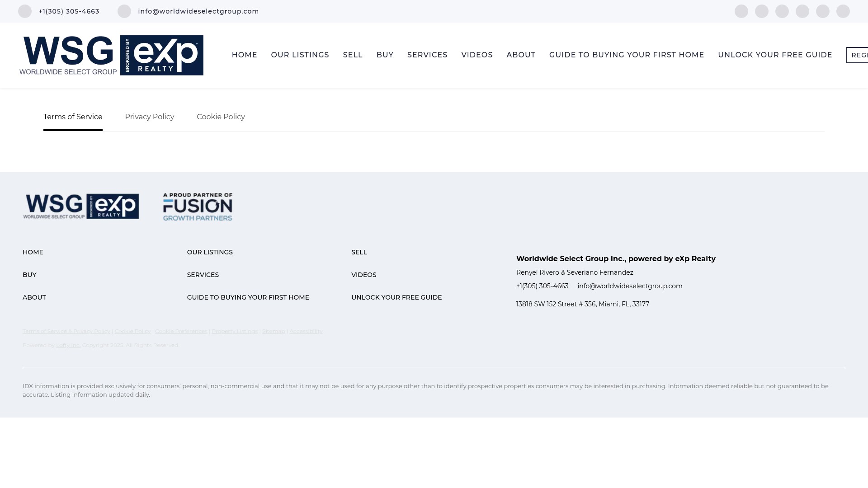The image size is (868, 488).
Task: Click the footer SELL link
Action: [x=359, y=252]
